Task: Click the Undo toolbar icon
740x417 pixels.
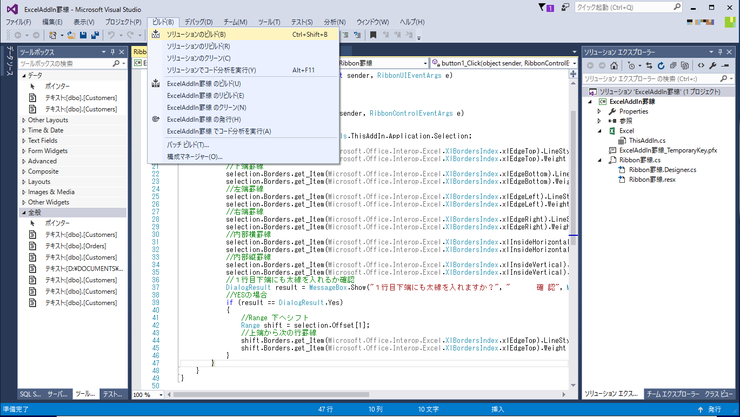Action: click(111, 35)
